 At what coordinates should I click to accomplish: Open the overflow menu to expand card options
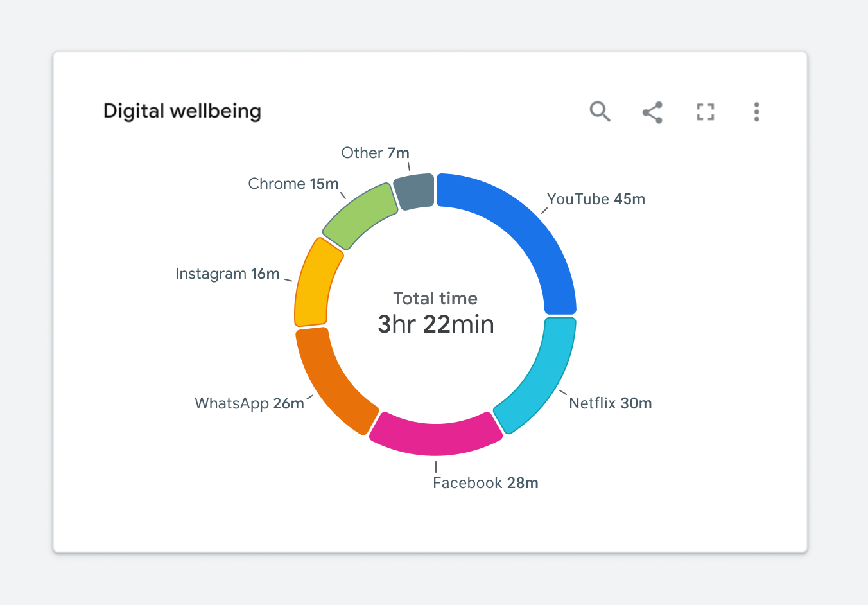click(756, 112)
